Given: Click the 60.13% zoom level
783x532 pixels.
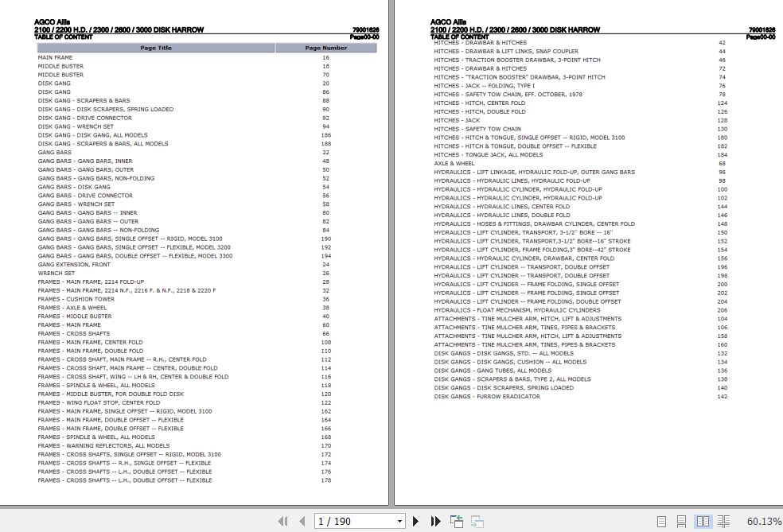Looking at the screenshot, I should (x=764, y=522).
